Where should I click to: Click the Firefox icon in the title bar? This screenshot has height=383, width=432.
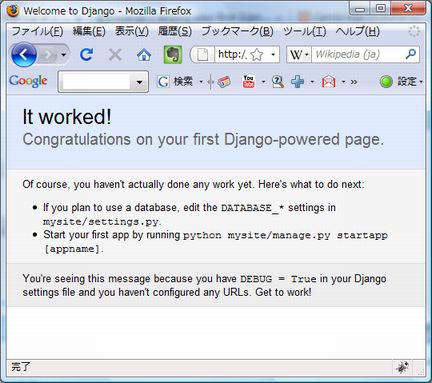coord(13,11)
